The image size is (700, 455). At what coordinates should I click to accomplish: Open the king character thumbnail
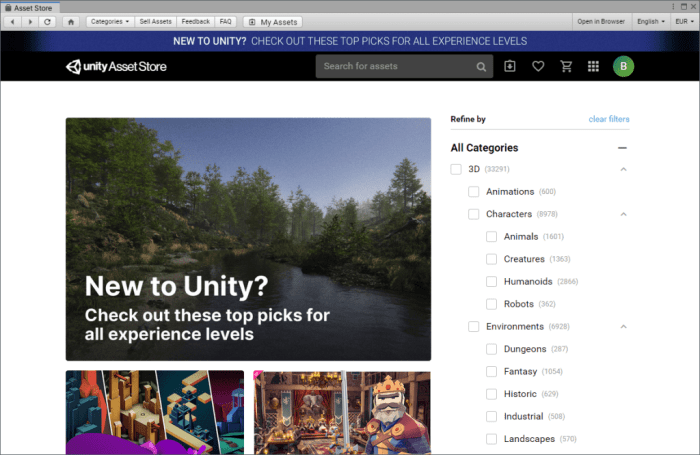click(x=342, y=412)
